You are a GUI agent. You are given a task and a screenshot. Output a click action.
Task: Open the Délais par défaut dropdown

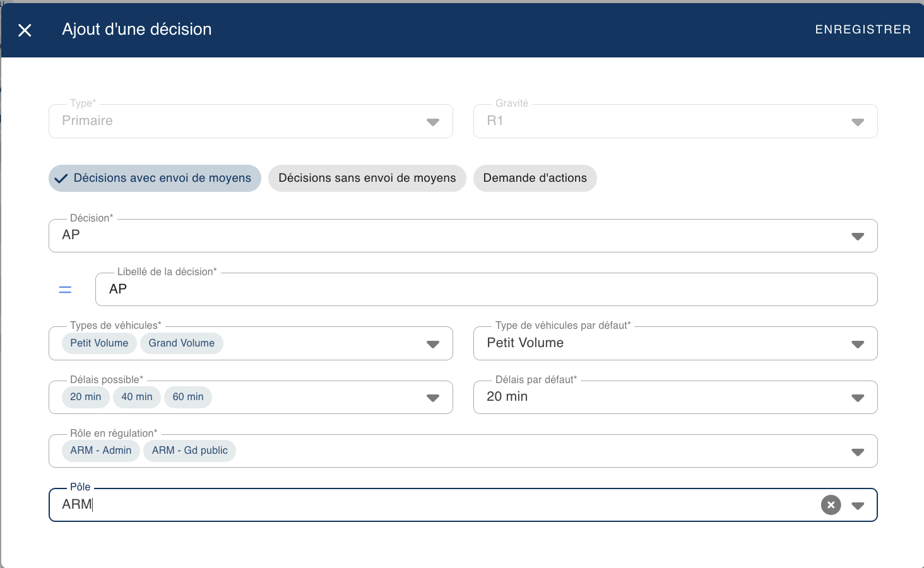pyautogui.click(x=857, y=398)
